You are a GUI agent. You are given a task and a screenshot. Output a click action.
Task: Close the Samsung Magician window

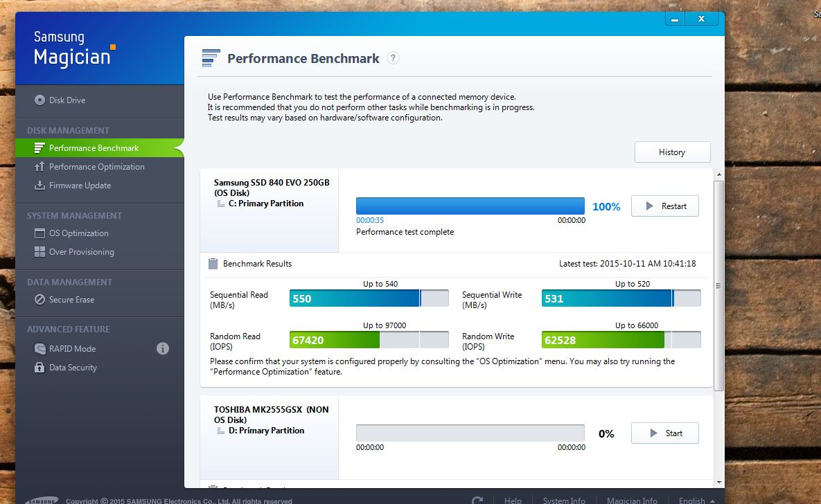[x=702, y=19]
